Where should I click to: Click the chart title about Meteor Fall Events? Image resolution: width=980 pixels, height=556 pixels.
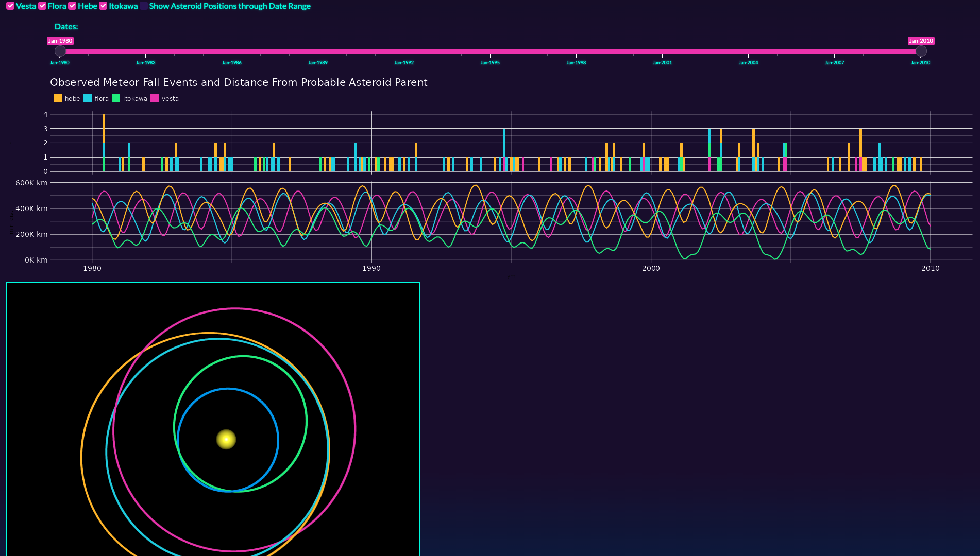(239, 82)
